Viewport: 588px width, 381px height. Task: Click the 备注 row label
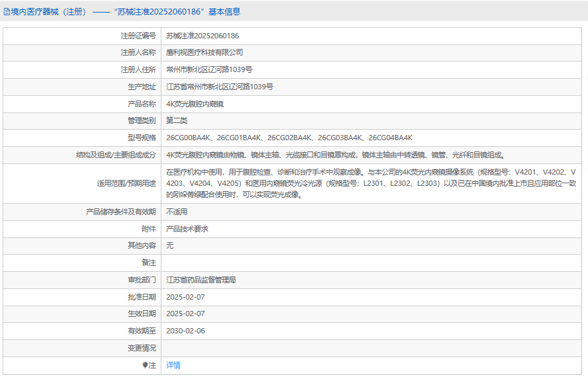tap(149, 263)
